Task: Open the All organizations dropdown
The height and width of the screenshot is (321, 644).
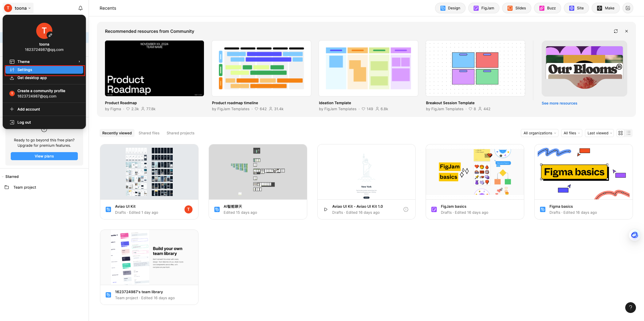Action: pyautogui.click(x=539, y=133)
